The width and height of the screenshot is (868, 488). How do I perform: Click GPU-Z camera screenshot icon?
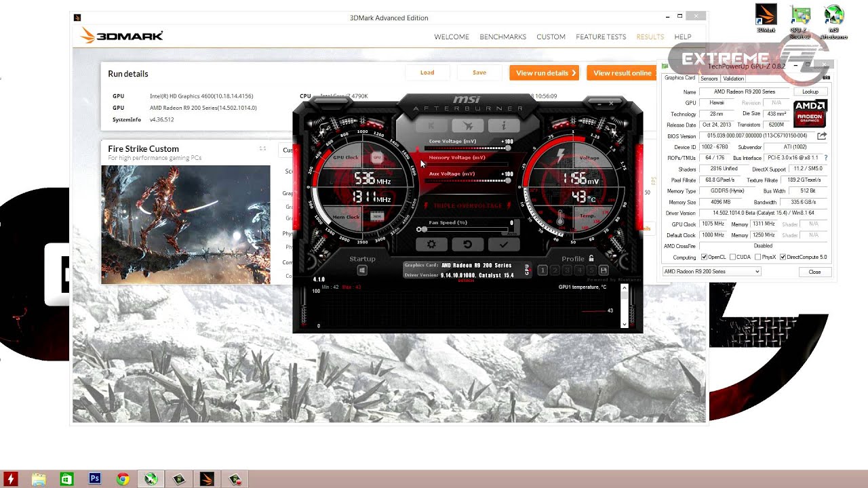(825, 78)
